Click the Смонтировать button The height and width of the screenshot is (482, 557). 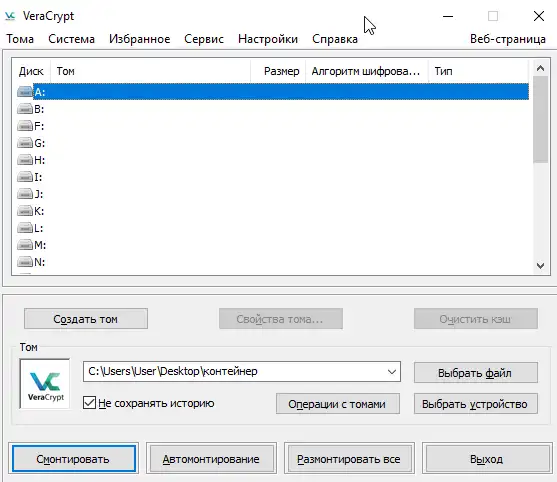[74, 459]
